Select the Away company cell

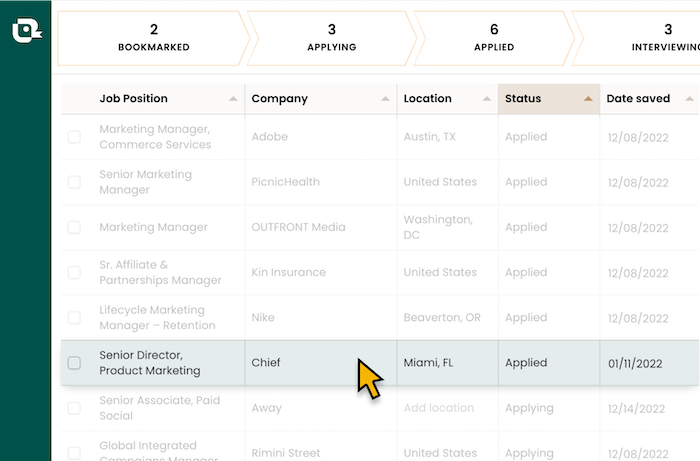[x=321, y=408]
